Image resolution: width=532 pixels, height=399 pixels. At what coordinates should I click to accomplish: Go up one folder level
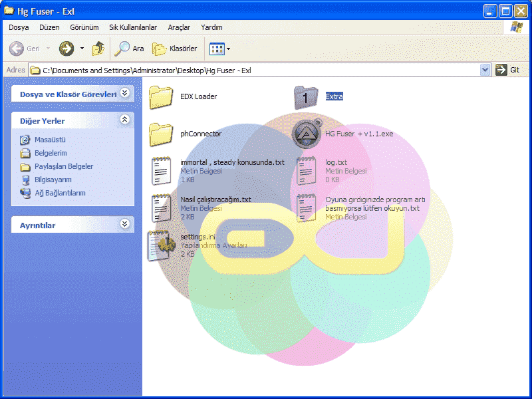click(98, 49)
